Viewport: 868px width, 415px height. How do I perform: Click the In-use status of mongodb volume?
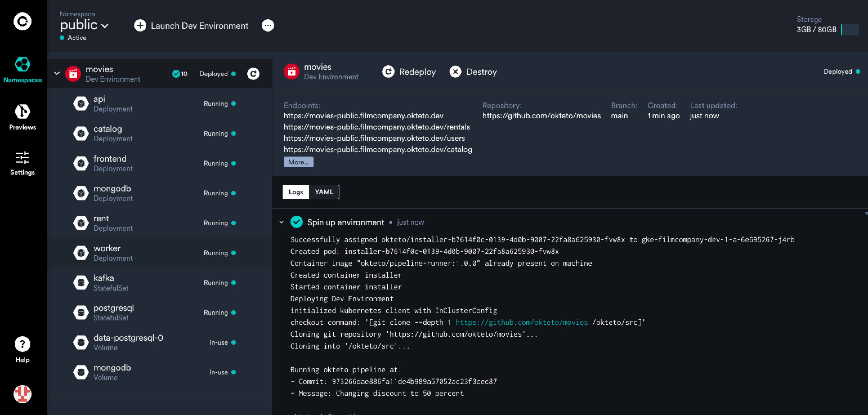click(x=222, y=372)
